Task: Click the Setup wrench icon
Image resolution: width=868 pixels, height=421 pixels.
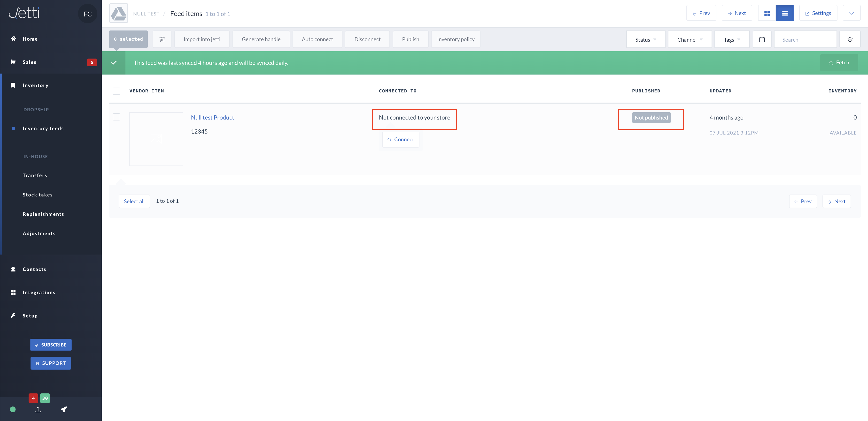Action: tap(13, 315)
